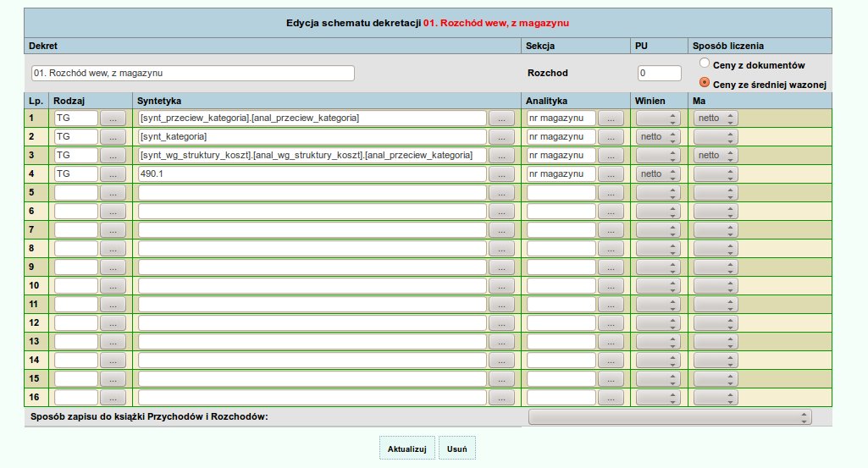Open the Rodzaj lookup button in row 10
This screenshot has width=868, height=468.
click(113, 286)
